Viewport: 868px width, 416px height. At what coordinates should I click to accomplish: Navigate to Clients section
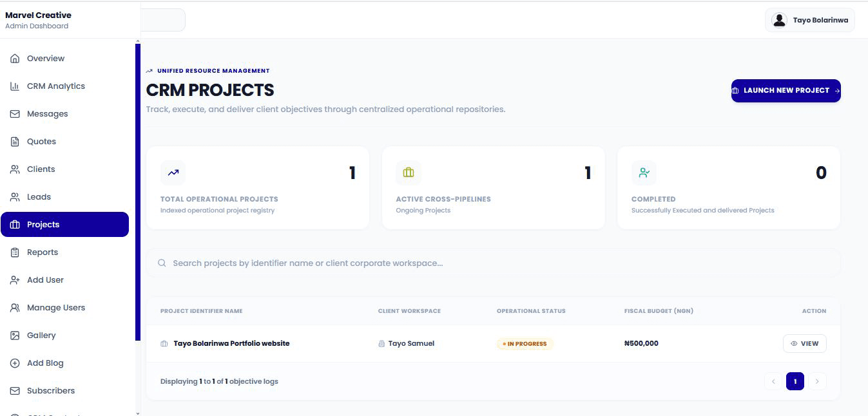[x=65, y=169]
